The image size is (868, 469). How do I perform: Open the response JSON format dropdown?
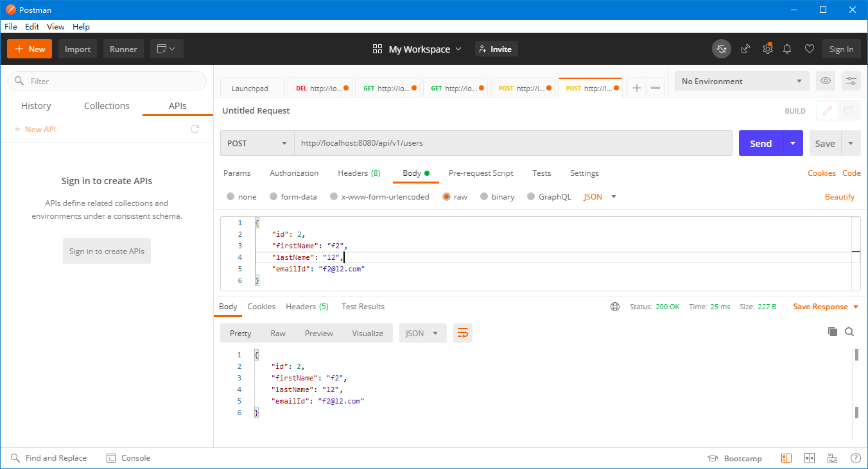point(422,333)
